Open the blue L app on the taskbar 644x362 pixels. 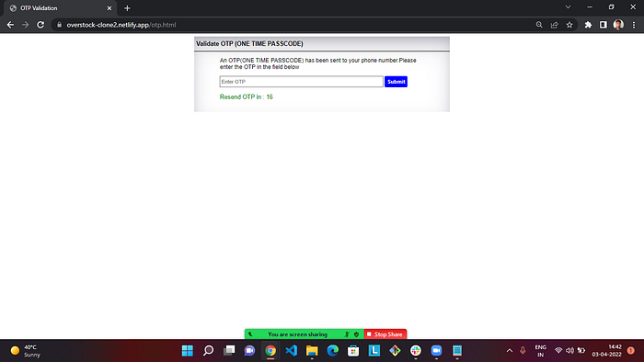(x=374, y=351)
